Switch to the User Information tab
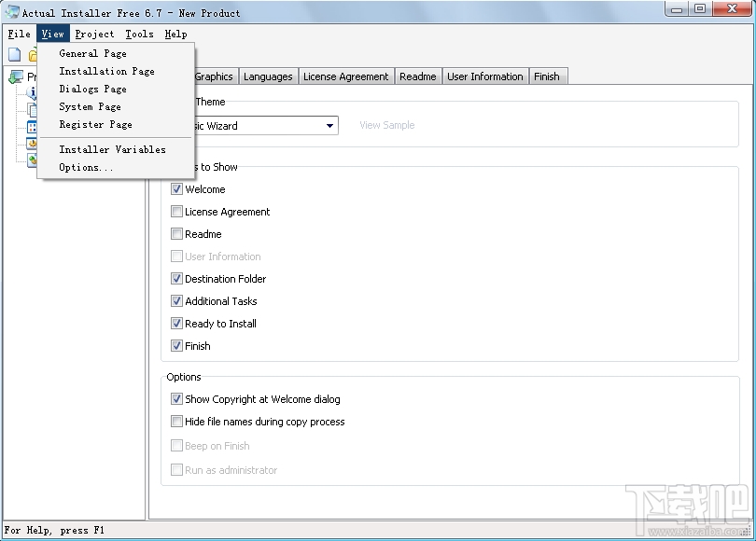 (484, 76)
